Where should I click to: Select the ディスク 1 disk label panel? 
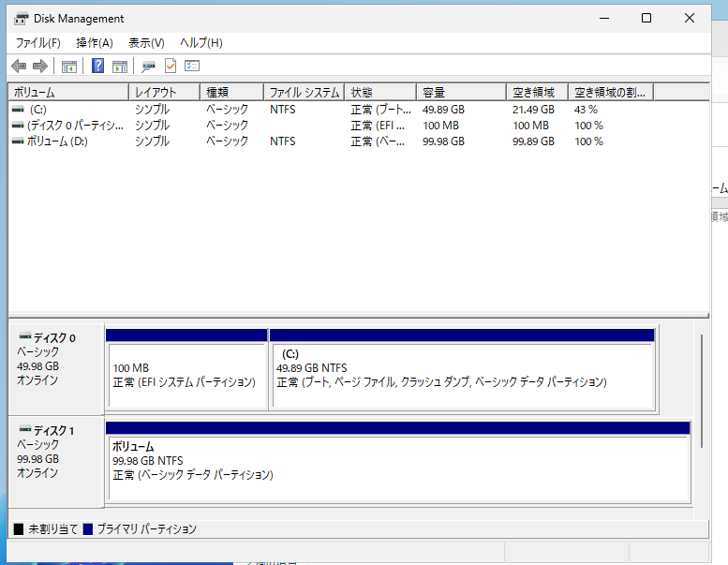[x=55, y=461]
